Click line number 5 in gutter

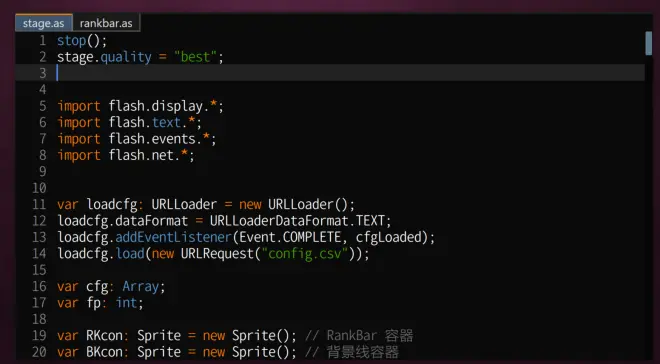coord(43,106)
